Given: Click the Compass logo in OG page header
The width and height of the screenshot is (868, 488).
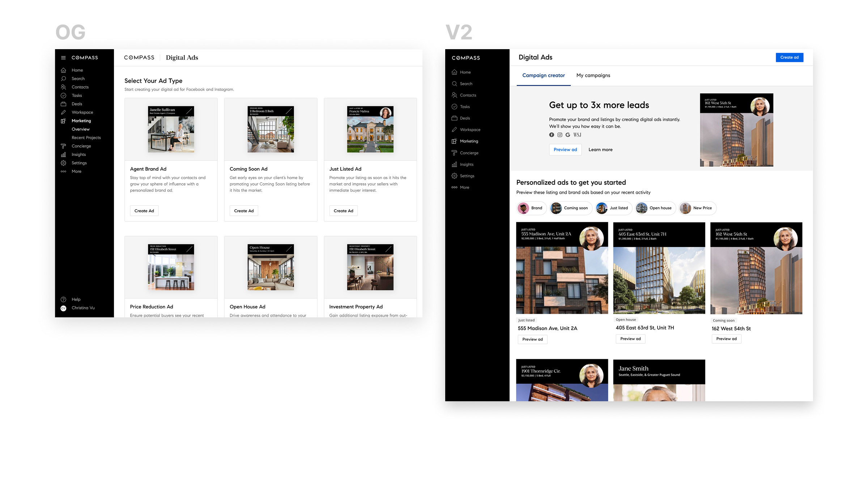Looking at the screenshot, I should click(139, 57).
